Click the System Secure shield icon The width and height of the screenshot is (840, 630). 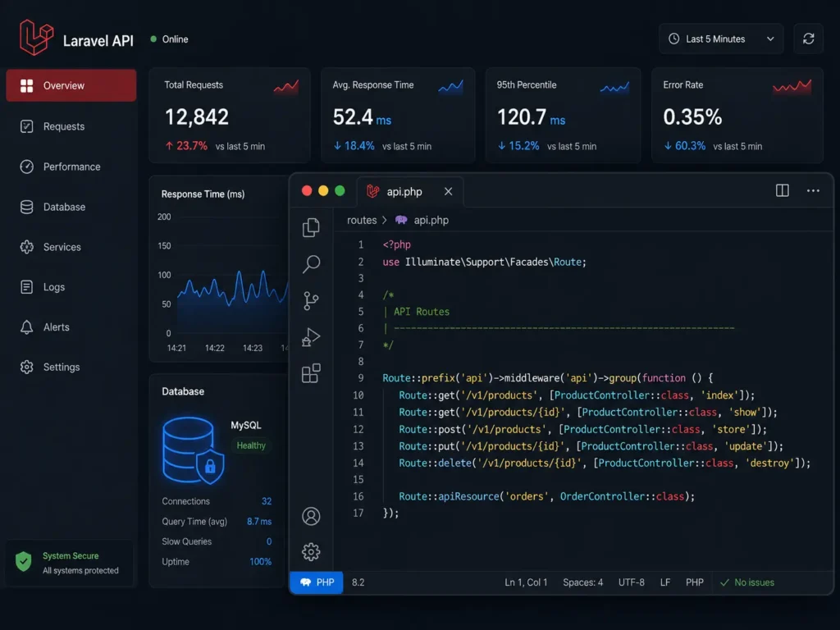click(24, 561)
